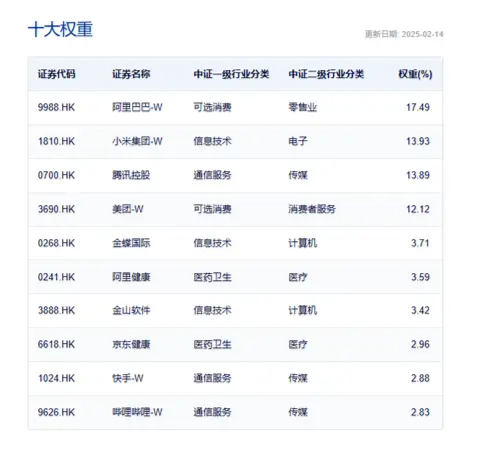Image resolution: width=480 pixels, height=449 pixels.
Task: Select stock code 9626.HK
Action: (x=56, y=412)
